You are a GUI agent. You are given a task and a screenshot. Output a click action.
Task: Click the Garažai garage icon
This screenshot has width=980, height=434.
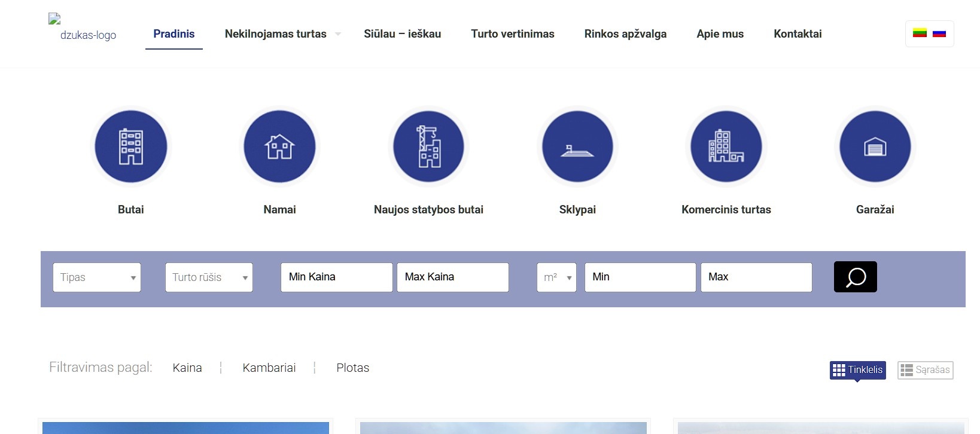click(x=875, y=146)
